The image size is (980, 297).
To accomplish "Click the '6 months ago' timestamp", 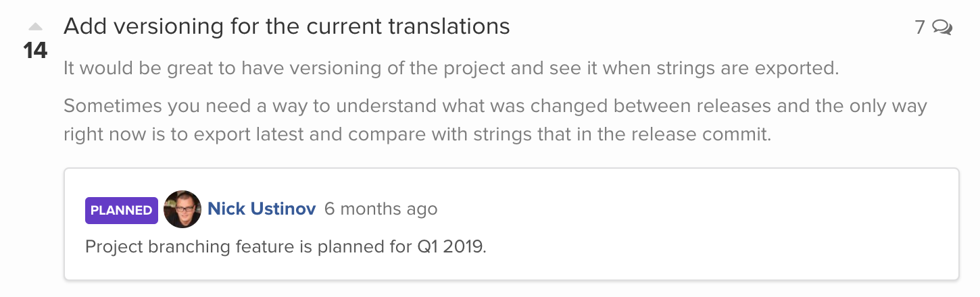I will (x=381, y=209).
